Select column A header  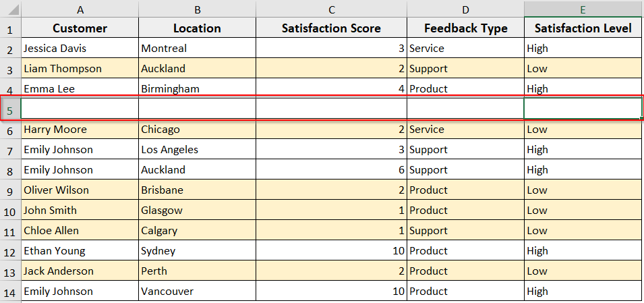click(80, 9)
